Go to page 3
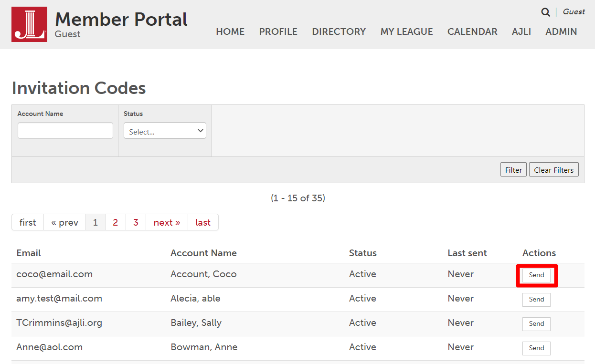595x364 pixels. tap(136, 222)
